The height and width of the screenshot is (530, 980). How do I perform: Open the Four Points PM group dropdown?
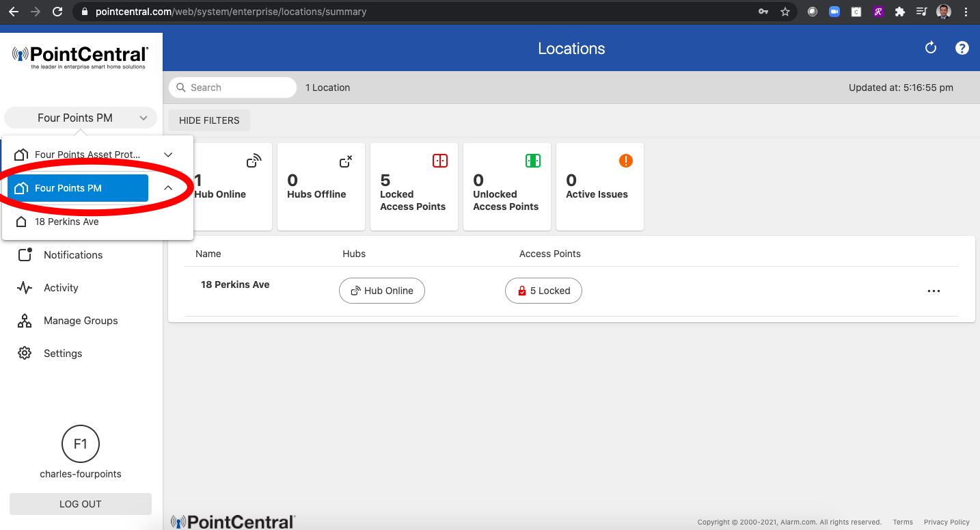81,118
